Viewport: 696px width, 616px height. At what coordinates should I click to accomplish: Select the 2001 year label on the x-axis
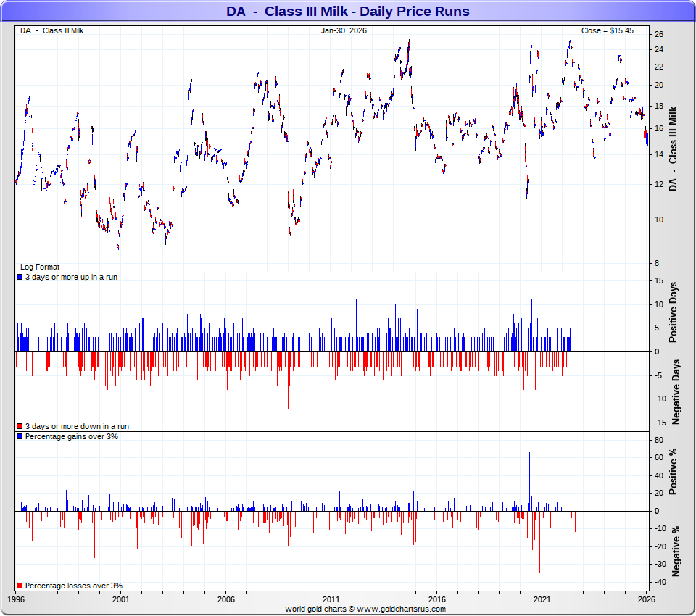[121, 600]
